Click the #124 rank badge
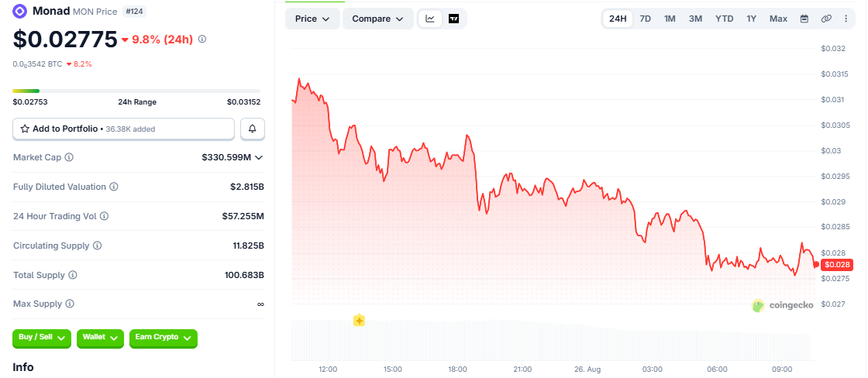The height and width of the screenshot is (378, 868). click(133, 11)
